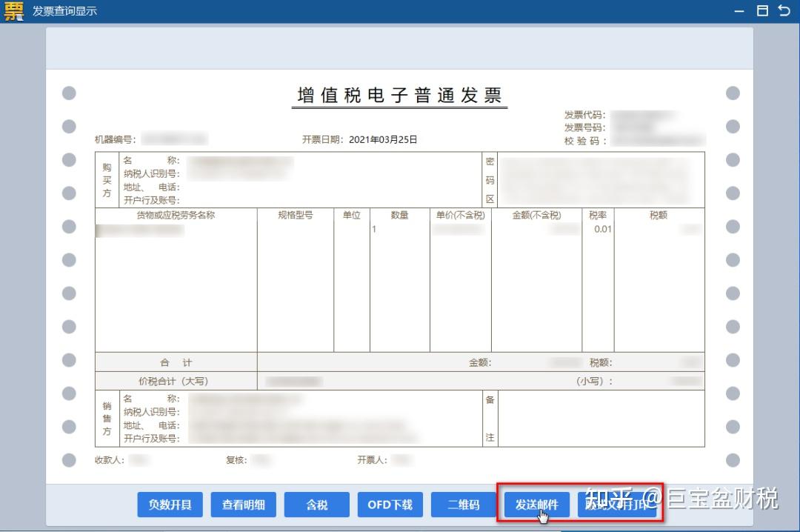Click the 规格型号 column header
Screen dimensions: 800x532
tap(296, 215)
